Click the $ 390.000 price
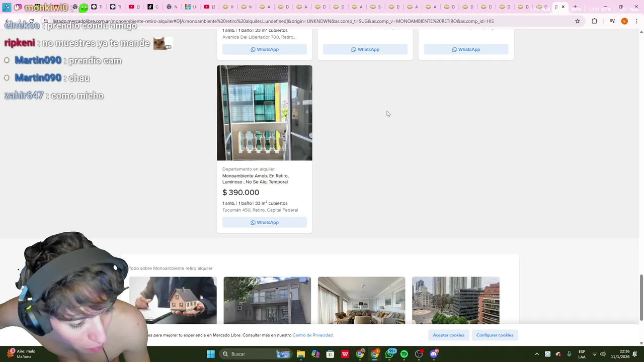 tap(241, 193)
